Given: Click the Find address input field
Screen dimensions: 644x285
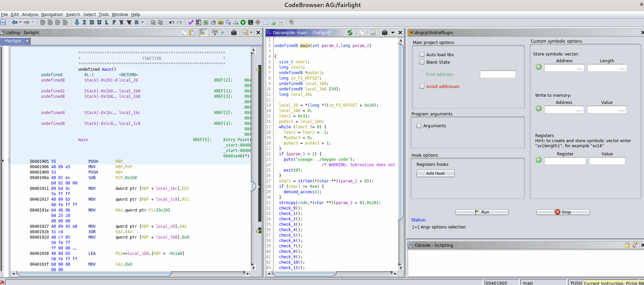Looking at the screenshot, I should point(498,74).
